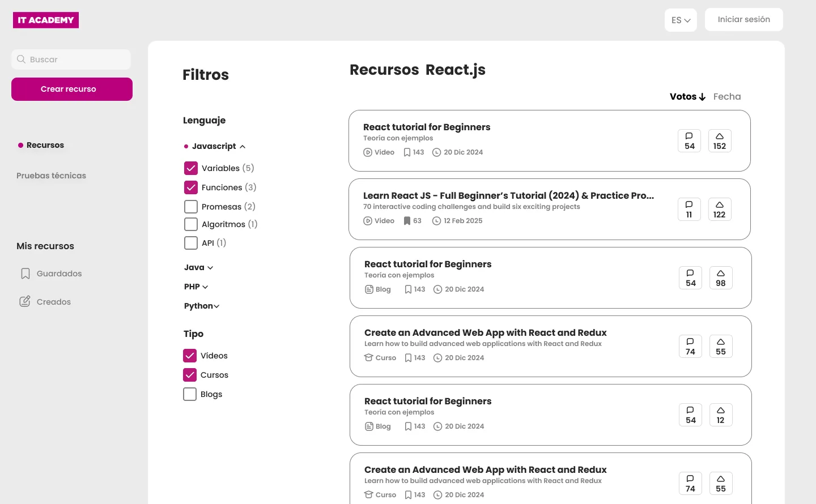
Task: Select the Guardados bookmark icon in sidebar
Action: 25,274
